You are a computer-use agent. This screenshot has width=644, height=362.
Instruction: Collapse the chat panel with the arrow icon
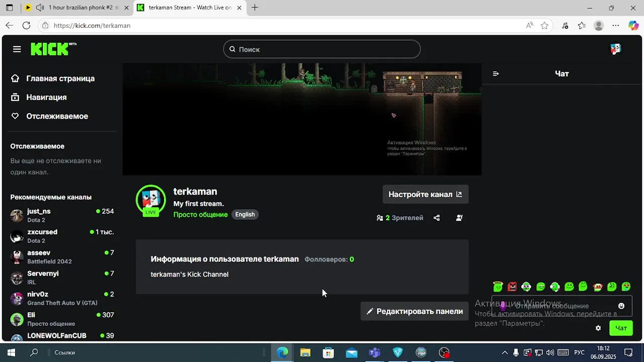(x=496, y=73)
